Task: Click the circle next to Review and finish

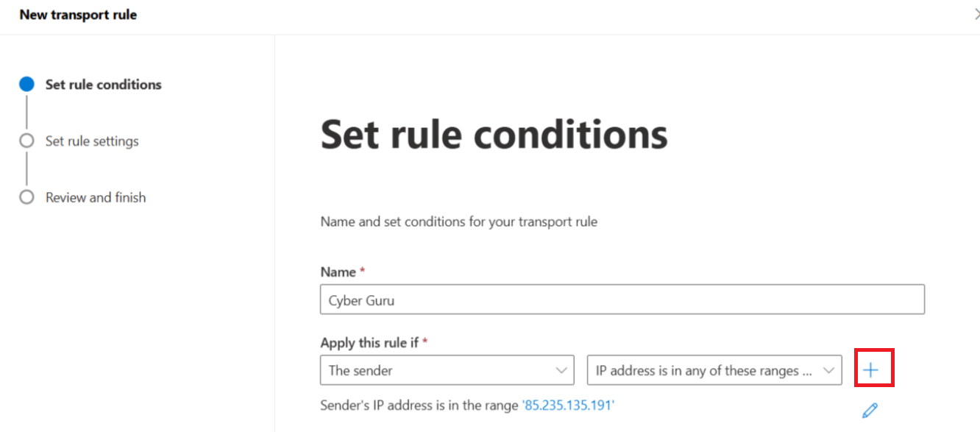Action: point(26,197)
